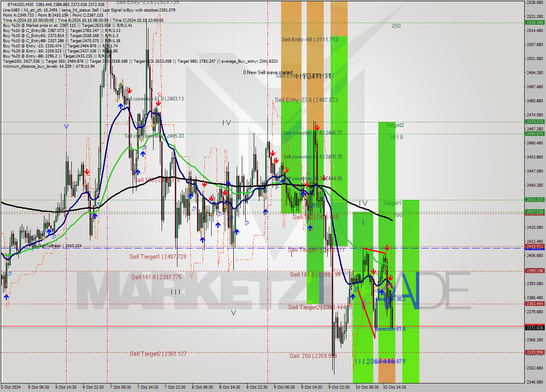546x392 pixels.
Task: Click 'Sell correction 61.8 | 2483.13' label
Action: click(154, 98)
